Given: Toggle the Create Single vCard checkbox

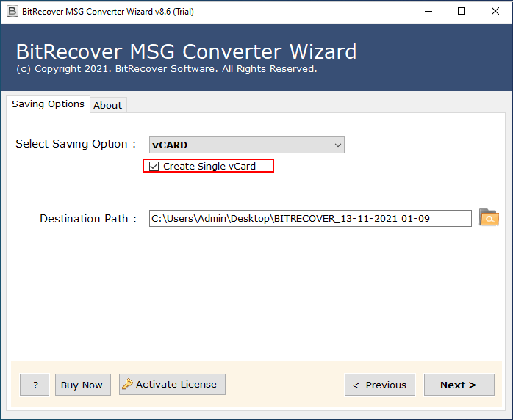Looking at the screenshot, I should coord(154,166).
